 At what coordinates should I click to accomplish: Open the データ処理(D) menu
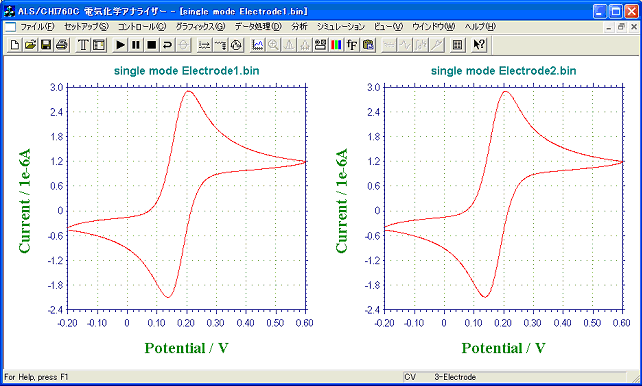point(258,27)
